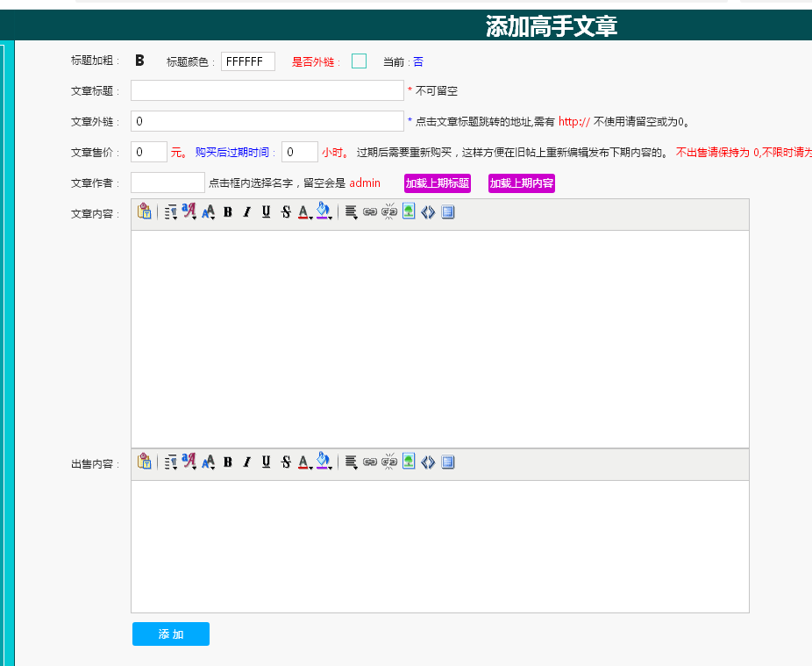
Task: Submit the form with 添加 button
Action: coord(171,634)
